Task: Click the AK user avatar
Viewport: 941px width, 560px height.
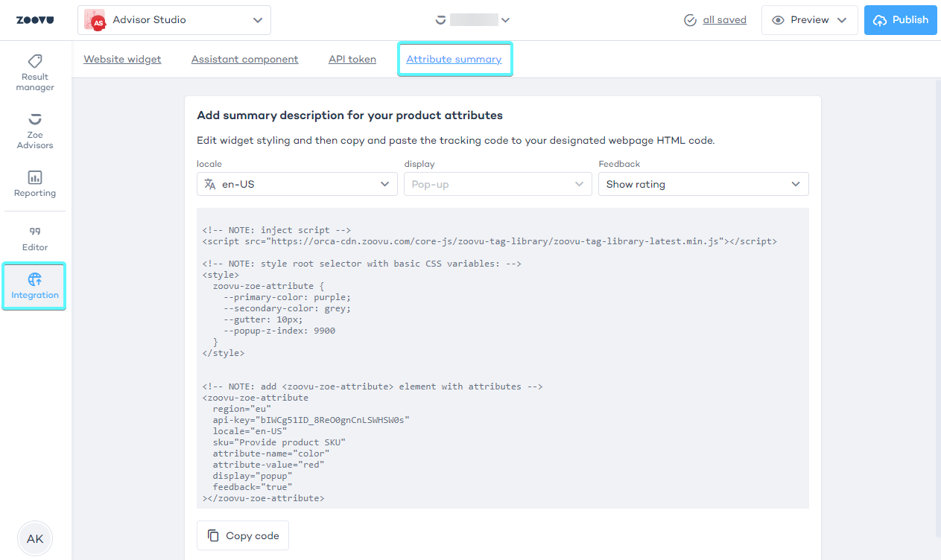Action: pos(35,539)
